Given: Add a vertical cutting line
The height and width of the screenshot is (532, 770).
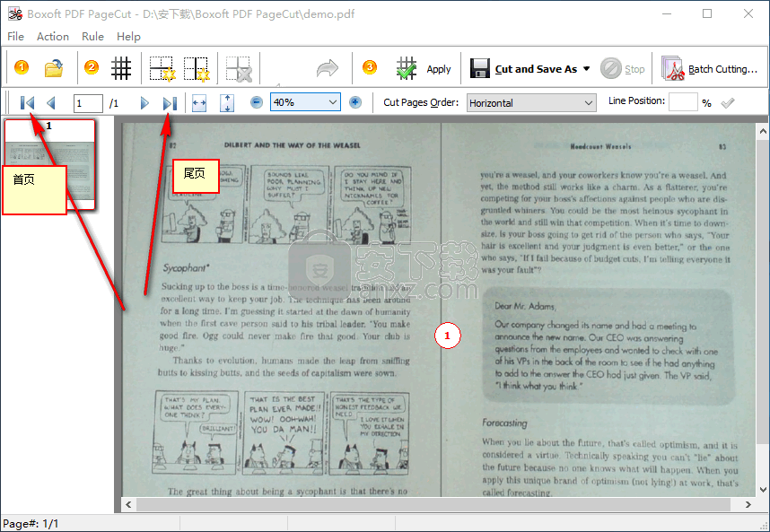Looking at the screenshot, I should point(197,68).
